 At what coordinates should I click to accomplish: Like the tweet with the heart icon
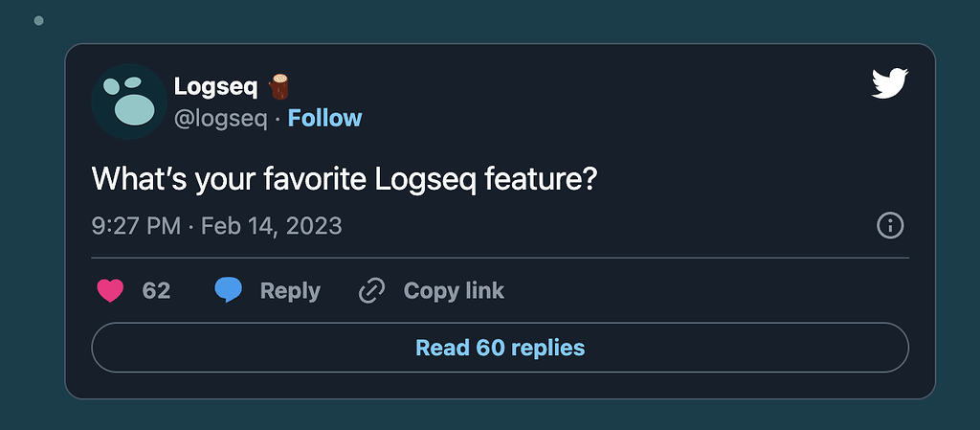tap(111, 290)
